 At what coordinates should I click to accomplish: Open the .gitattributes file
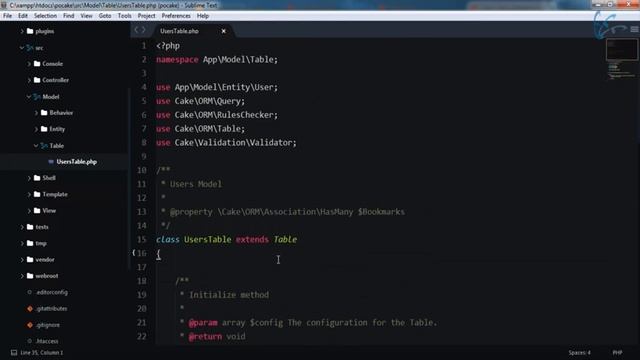point(51,309)
